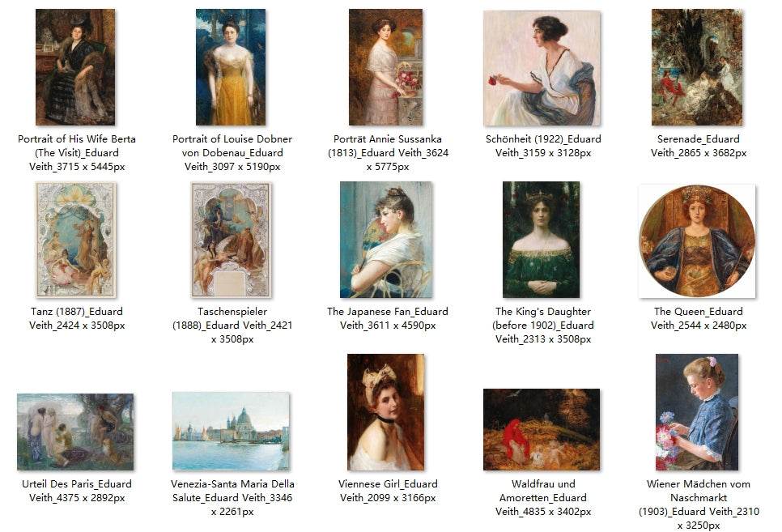Screen dimensions: 782x532
Task: Pick the round The Queen painting thumbnail
Action: (x=697, y=241)
